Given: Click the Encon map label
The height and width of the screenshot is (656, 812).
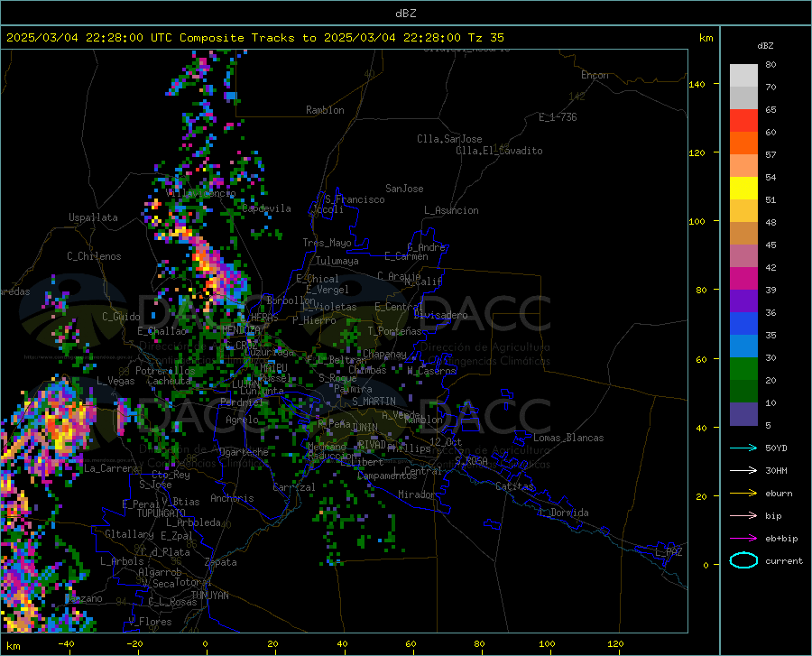Looking at the screenshot, I should click(595, 75).
